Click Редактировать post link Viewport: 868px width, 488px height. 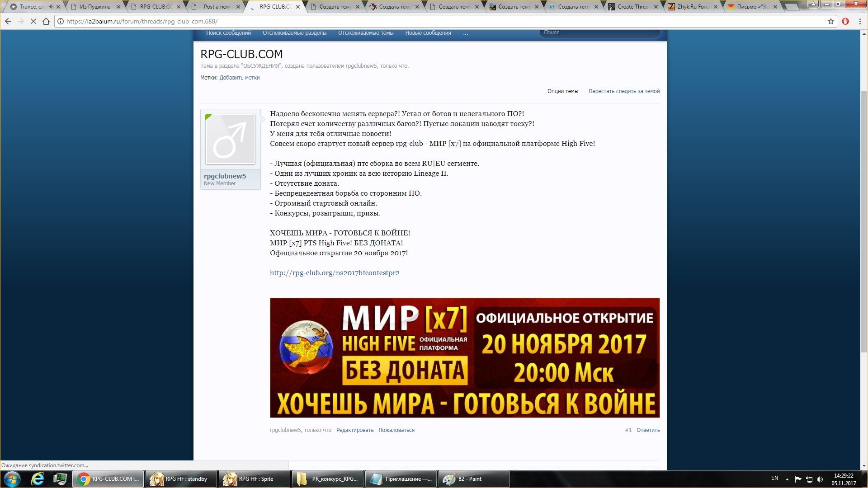tap(355, 430)
